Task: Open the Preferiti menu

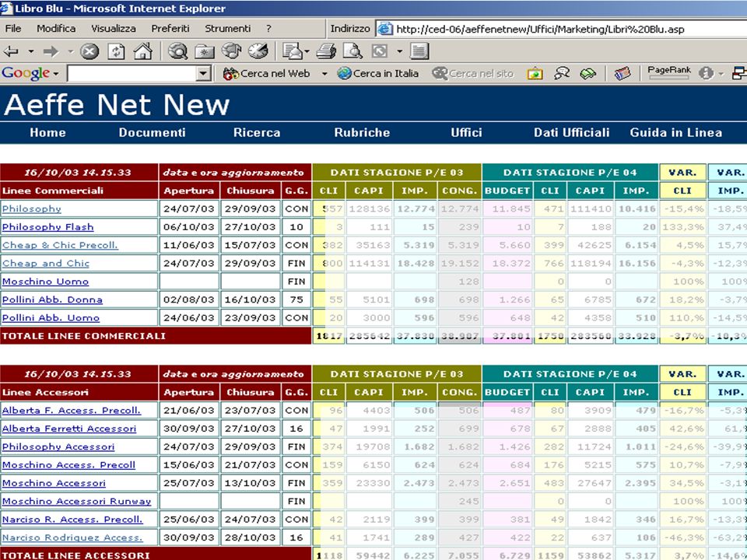Action: click(170, 29)
